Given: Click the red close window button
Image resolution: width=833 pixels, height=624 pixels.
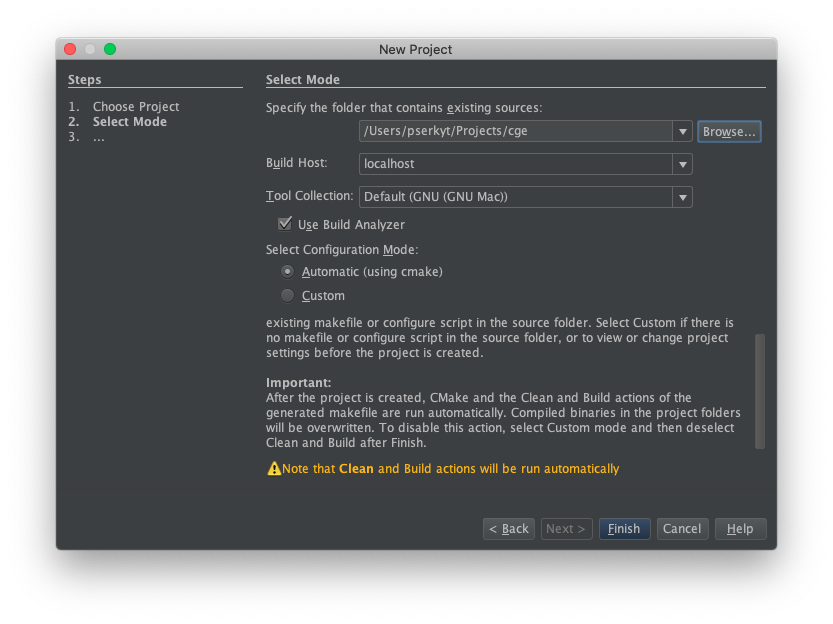Looking at the screenshot, I should point(70,49).
